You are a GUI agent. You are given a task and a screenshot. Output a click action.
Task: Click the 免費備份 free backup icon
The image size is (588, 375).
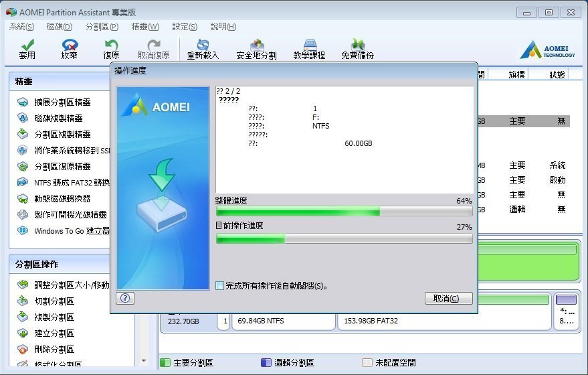tap(358, 46)
